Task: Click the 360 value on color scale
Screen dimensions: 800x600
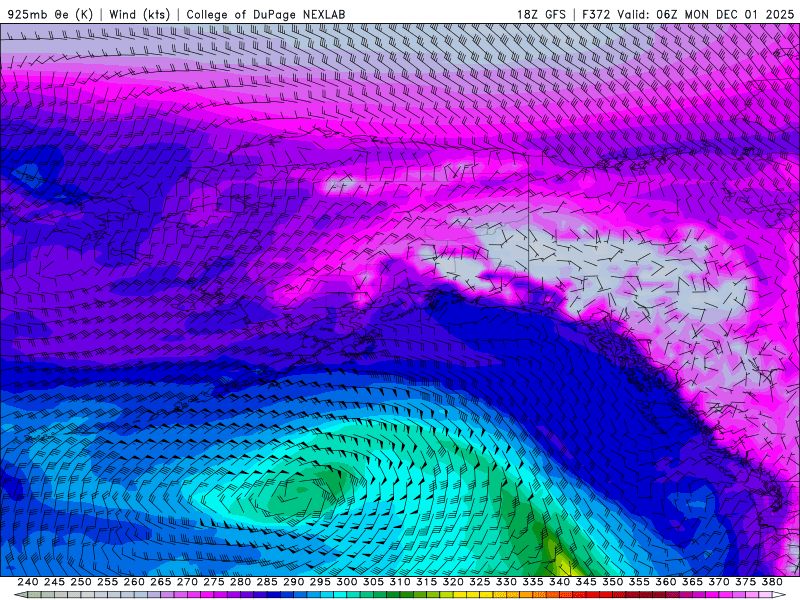Action: pyautogui.click(x=665, y=582)
